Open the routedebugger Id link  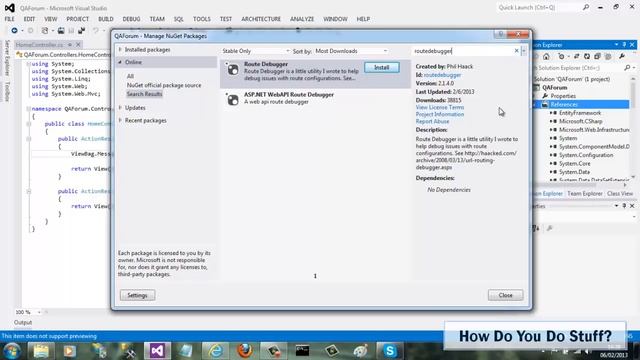tap(442, 75)
